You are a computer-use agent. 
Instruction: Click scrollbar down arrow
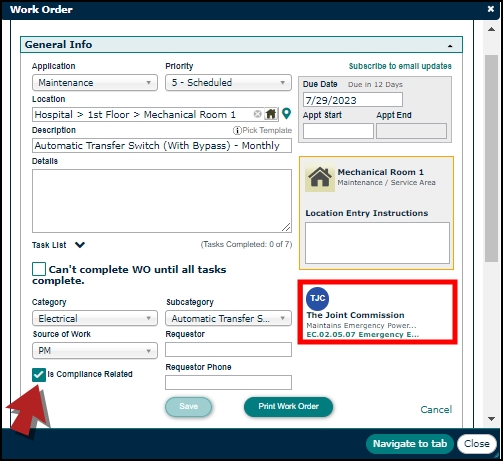[491, 419]
